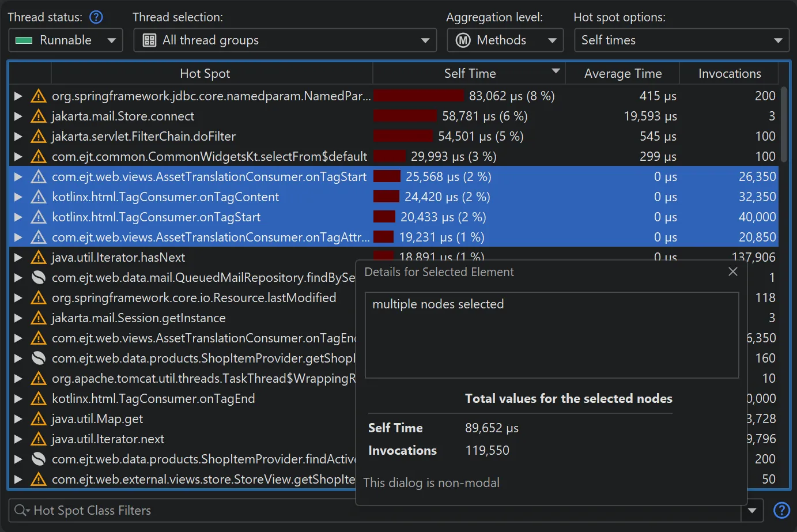
Task: Select the AssetTranslationConsumer.onTagEn row
Action: click(x=183, y=338)
